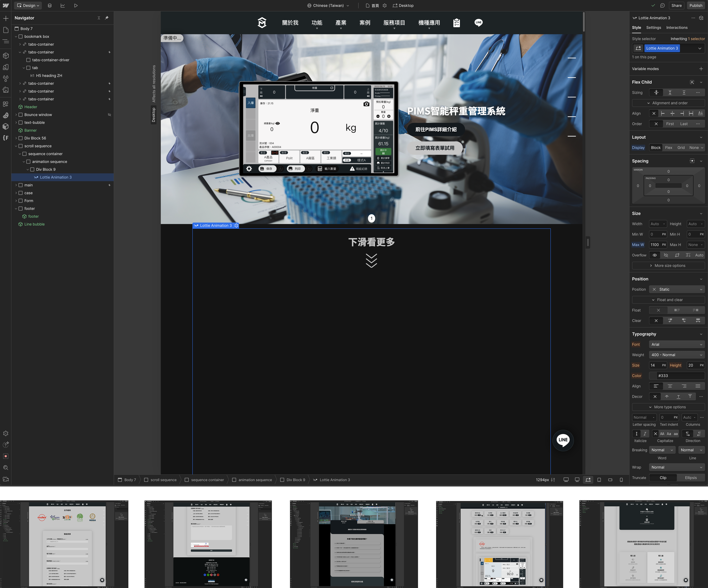
Task: Click the clipboard checklist icon in the site nav
Action: 456,23
